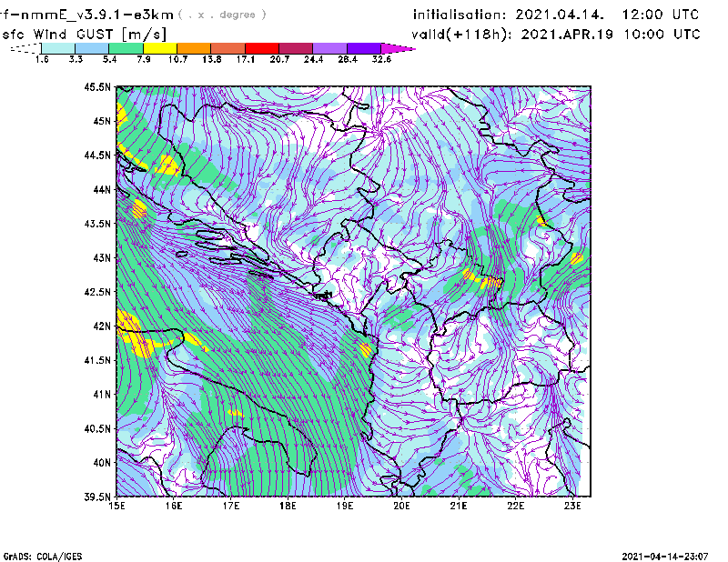Pick the orange 10.7–13.8 legend swatch
The image size is (728, 562).
194,48
